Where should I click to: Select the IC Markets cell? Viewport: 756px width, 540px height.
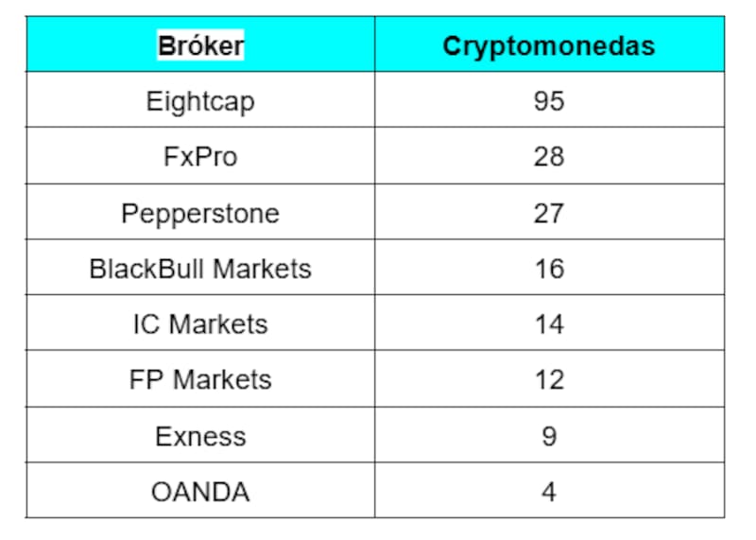[200, 322]
